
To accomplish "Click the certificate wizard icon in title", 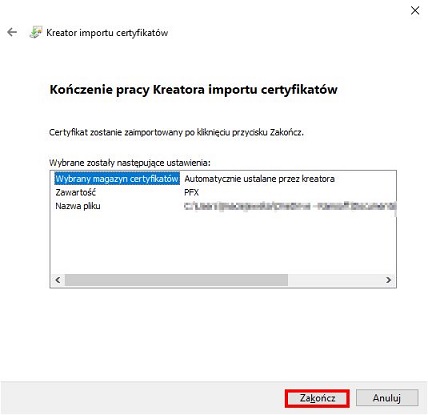I will click(x=36, y=32).
